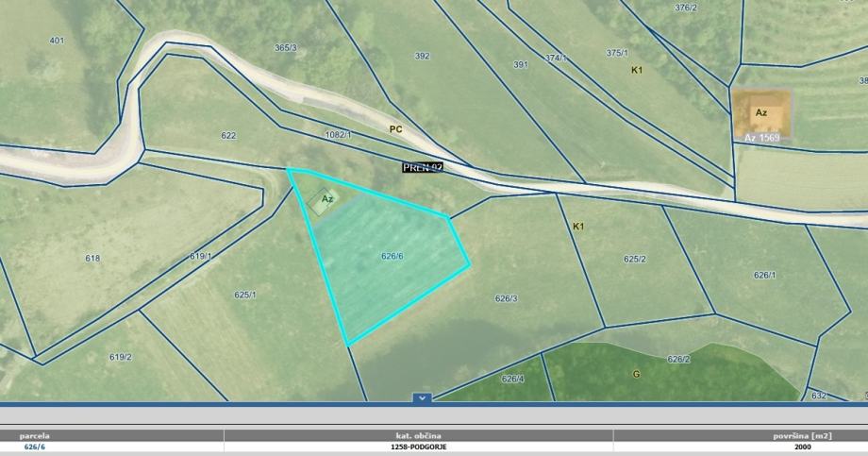Select parcel 625/2 on the map

634,259
